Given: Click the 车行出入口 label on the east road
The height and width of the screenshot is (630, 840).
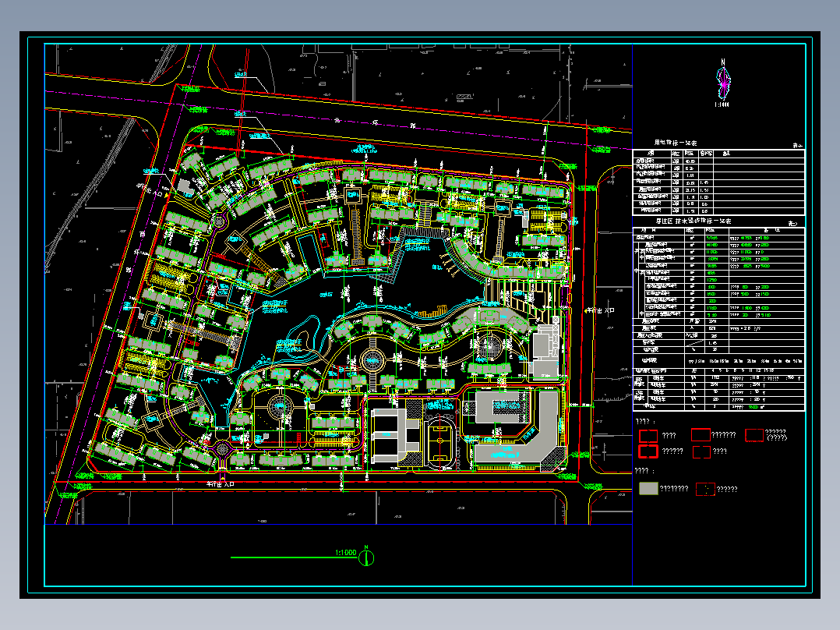Looking at the screenshot, I should pyautogui.click(x=599, y=310).
